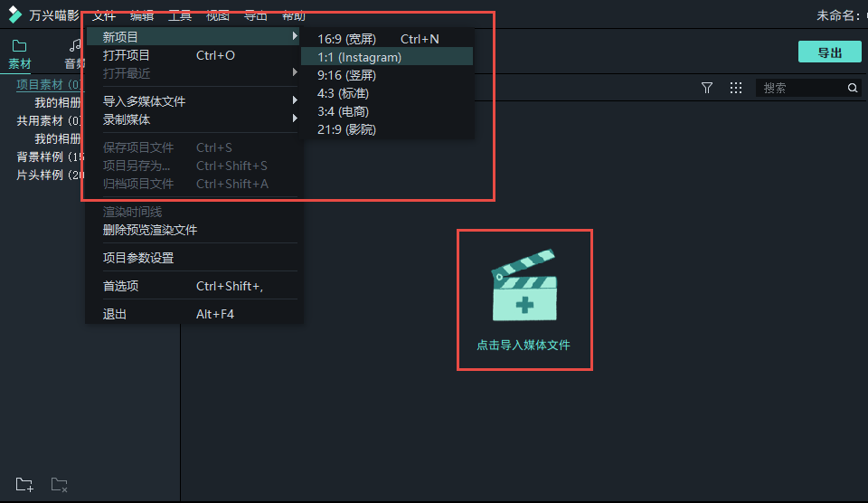The width and height of the screenshot is (868, 503).
Task: Select 1:1 (Instagram) aspect ratio
Action: [359, 57]
